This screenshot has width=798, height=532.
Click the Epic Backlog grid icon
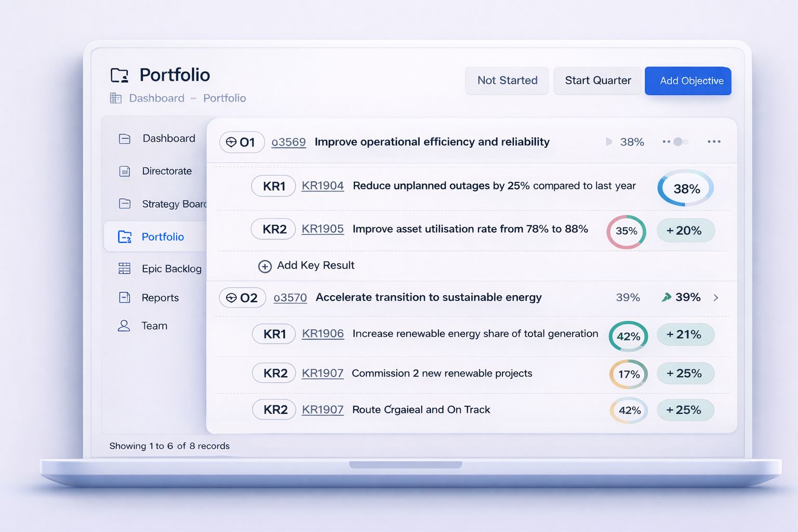[x=124, y=268]
